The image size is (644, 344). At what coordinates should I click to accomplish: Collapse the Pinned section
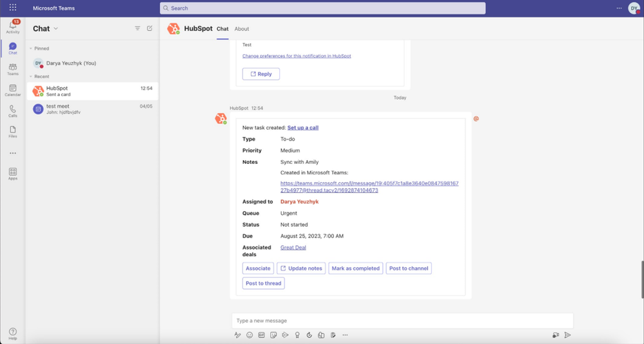click(x=31, y=48)
